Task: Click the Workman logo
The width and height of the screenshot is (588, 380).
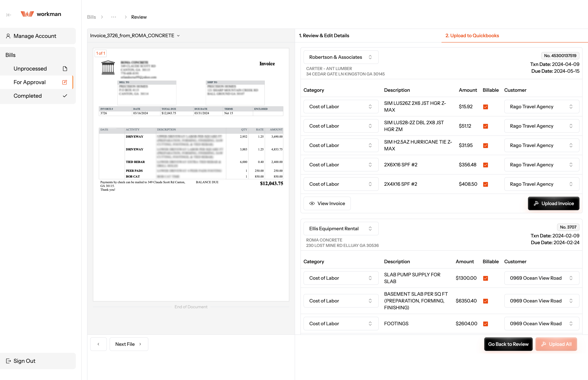Action: click(x=41, y=14)
